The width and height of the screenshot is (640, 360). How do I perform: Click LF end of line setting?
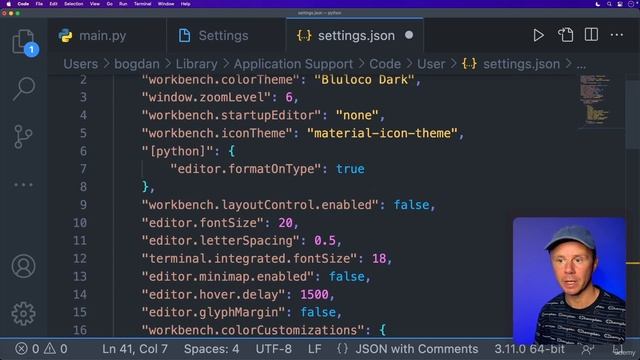pos(314,349)
